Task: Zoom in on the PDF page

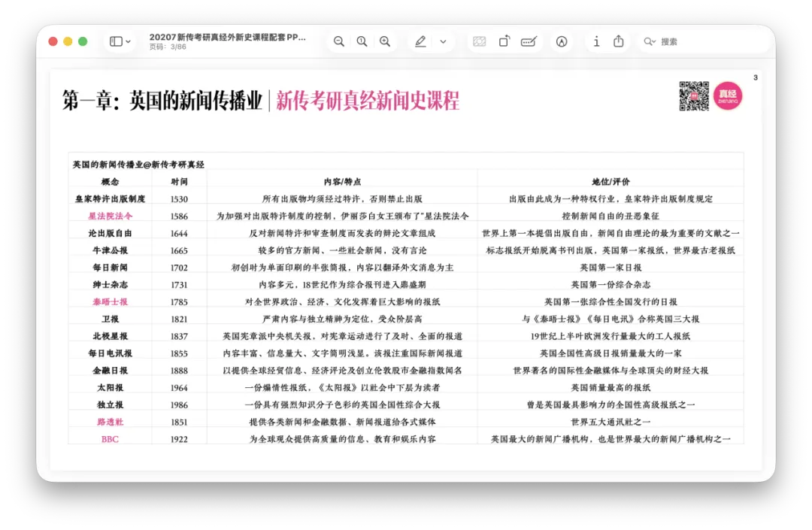Action: tap(385, 41)
